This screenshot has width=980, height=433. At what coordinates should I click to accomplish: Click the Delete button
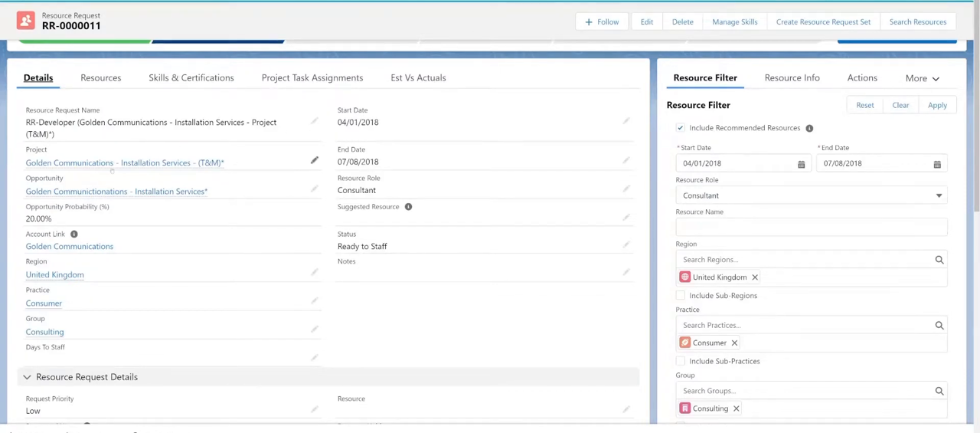[x=682, y=21]
